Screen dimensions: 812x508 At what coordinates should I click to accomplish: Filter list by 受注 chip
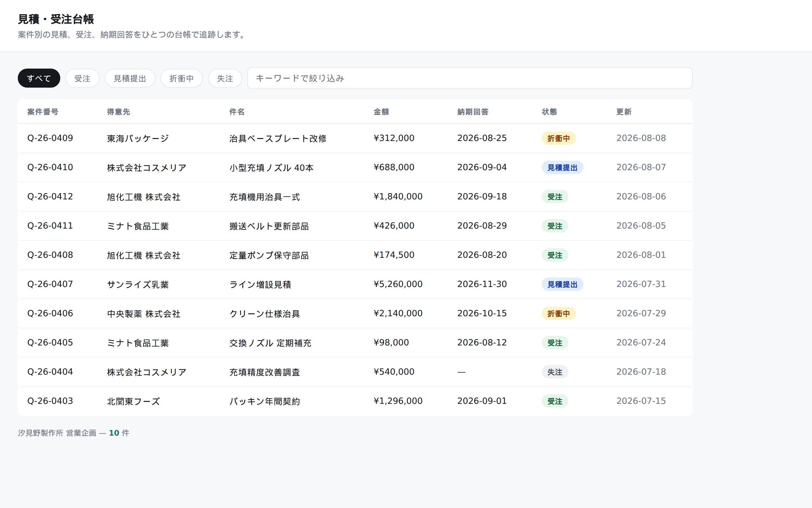coord(82,78)
